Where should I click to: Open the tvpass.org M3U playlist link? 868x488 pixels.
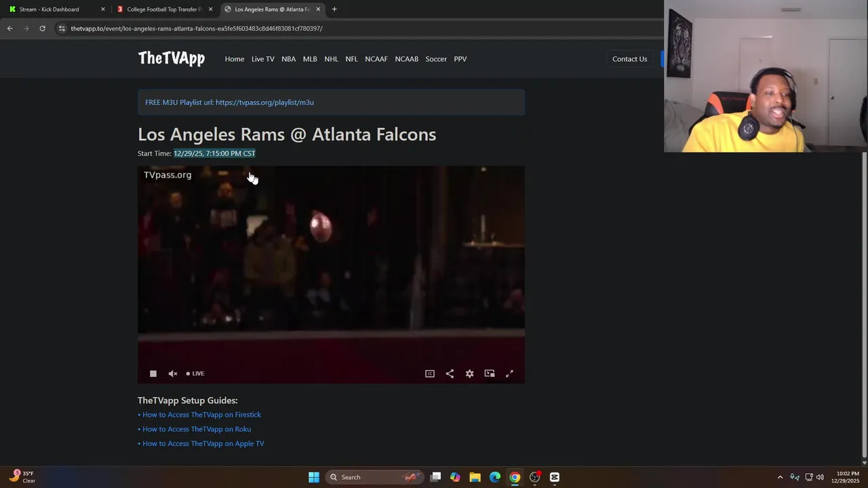264,102
